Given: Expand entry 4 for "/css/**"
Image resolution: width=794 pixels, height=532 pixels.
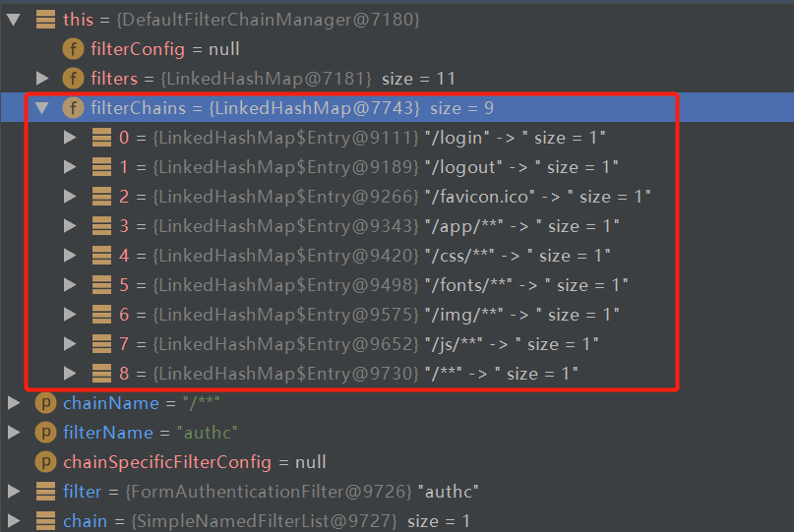Looking at the screenshot, I should click(70, 255).
